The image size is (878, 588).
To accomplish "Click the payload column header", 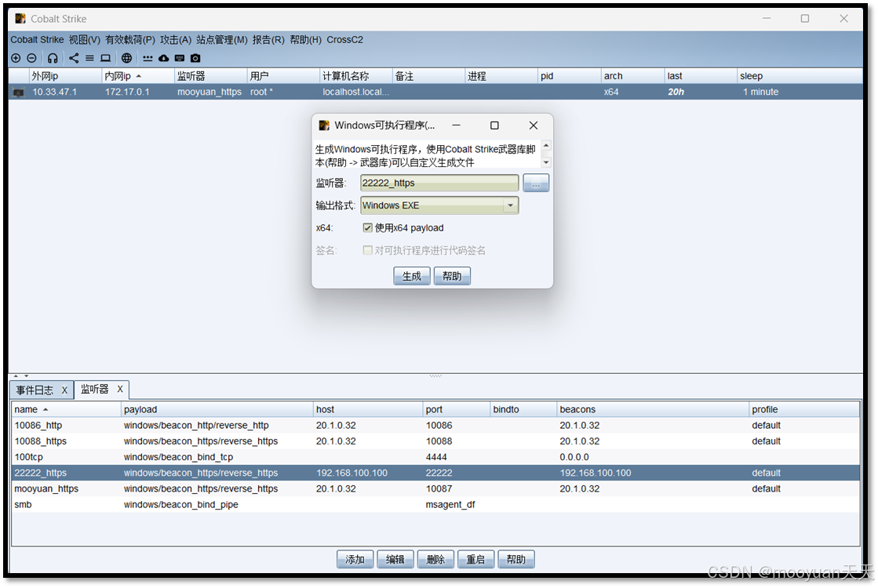I will pyautogui.click(x=217, y=409).
